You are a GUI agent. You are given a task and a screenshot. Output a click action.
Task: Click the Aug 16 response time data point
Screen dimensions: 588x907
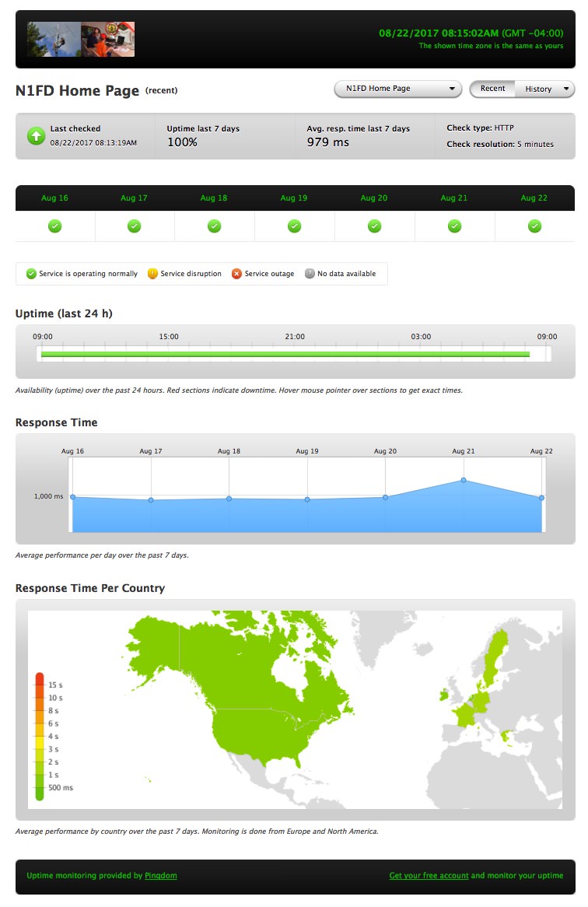click(73, 497)
